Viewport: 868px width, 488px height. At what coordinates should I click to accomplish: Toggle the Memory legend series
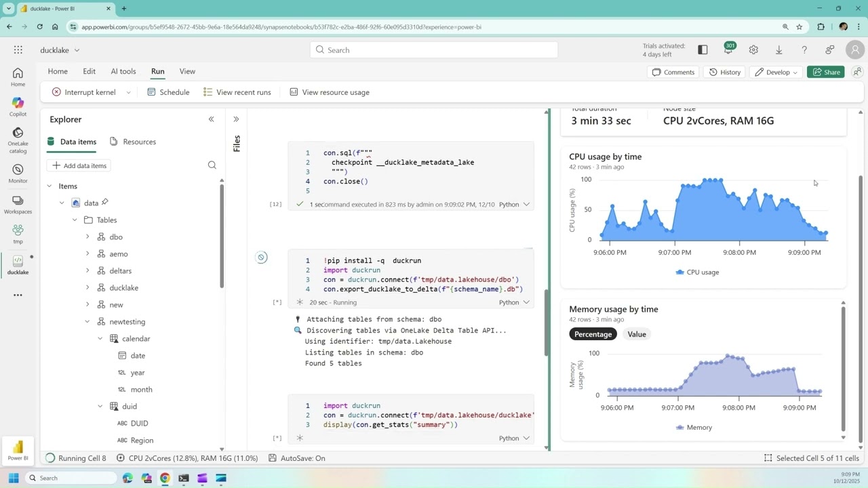coord(694,427)
